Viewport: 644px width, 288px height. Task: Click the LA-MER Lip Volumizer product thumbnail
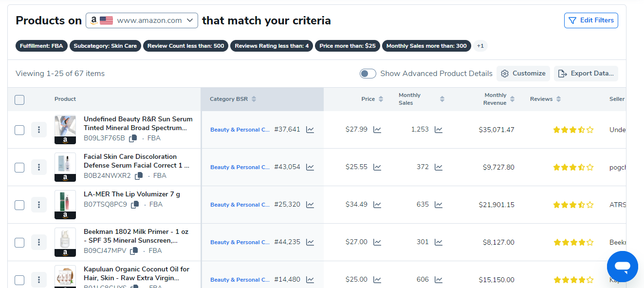pyautogui.click(x=65, y=205)
